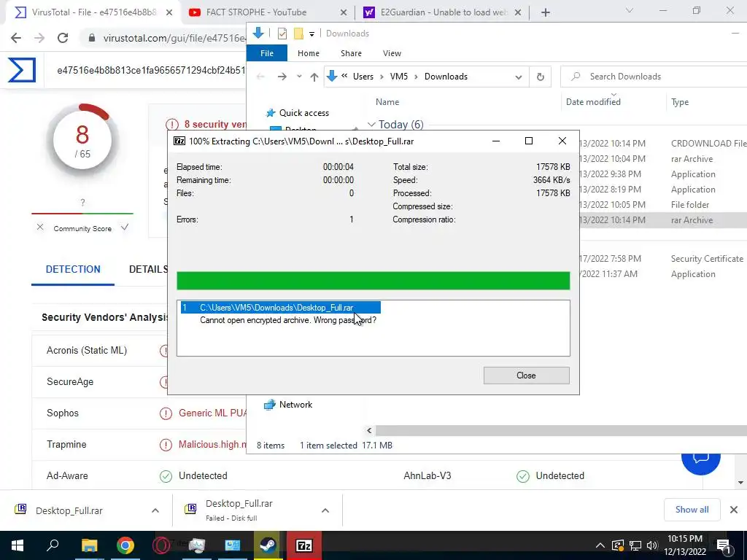Open the Share tab in Explorer ribbon

pos(351,52)
